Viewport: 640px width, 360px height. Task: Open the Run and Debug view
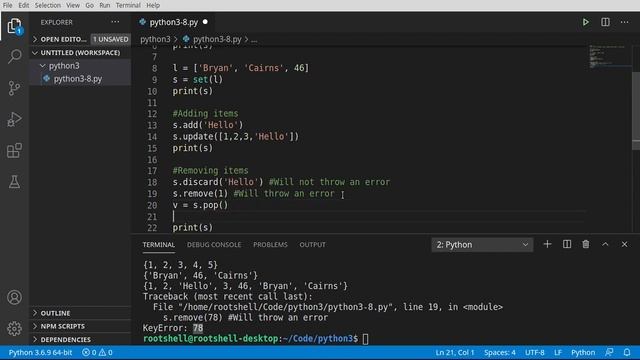point(14,119)
